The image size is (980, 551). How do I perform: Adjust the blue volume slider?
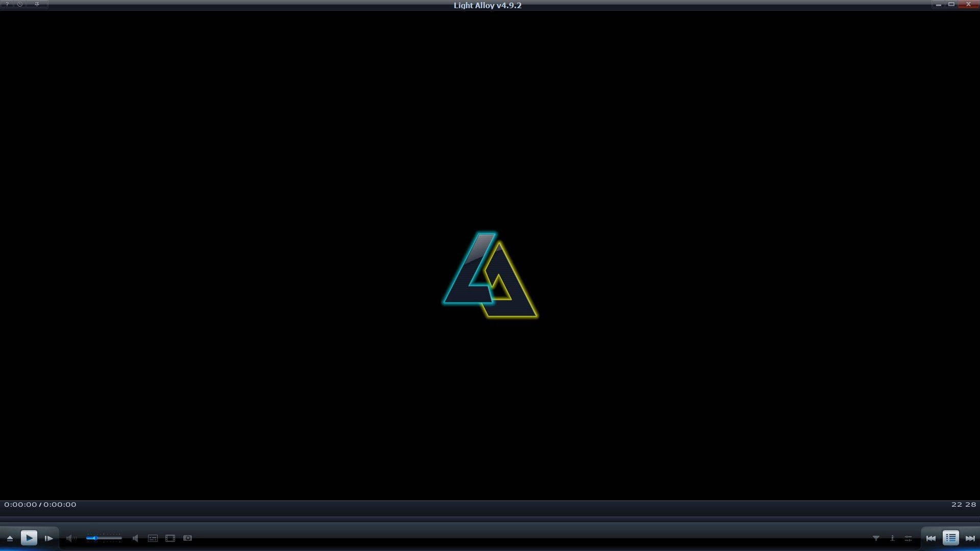[104, 538]
